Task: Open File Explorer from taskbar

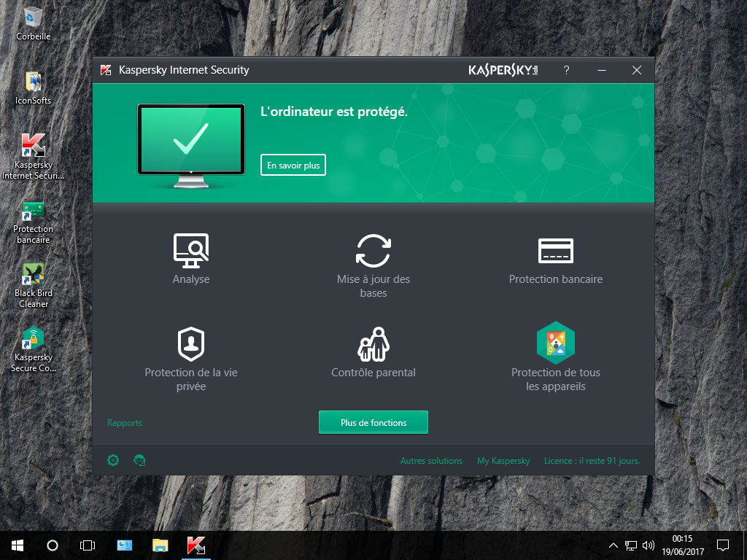Action: (x=160, y=545)
